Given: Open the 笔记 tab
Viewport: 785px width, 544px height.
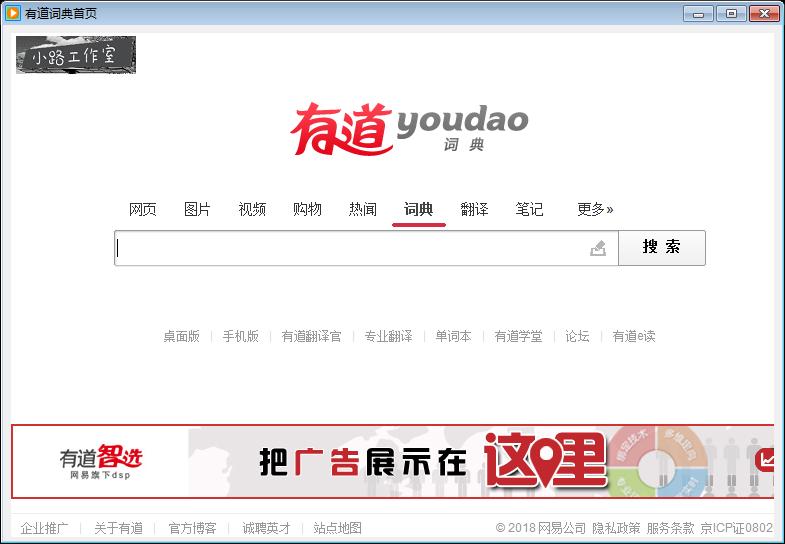Looking at the screenshot, I should coord(529,209).
